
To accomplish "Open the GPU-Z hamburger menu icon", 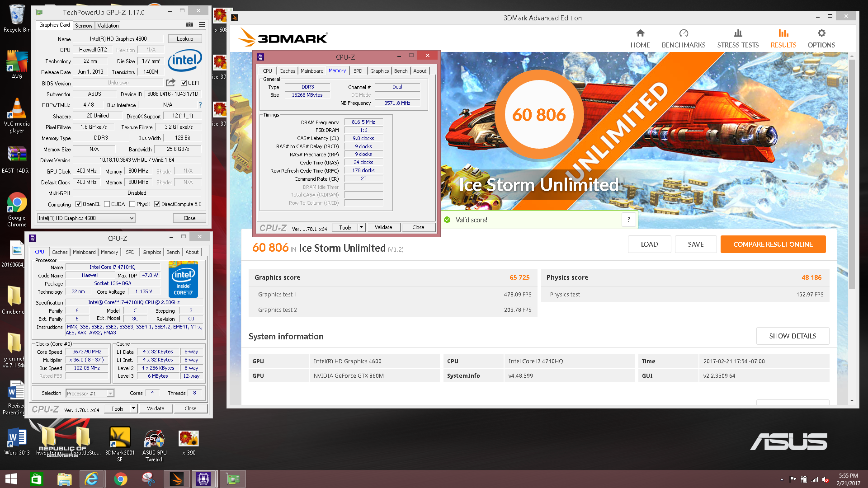I will tap(202, 25).
